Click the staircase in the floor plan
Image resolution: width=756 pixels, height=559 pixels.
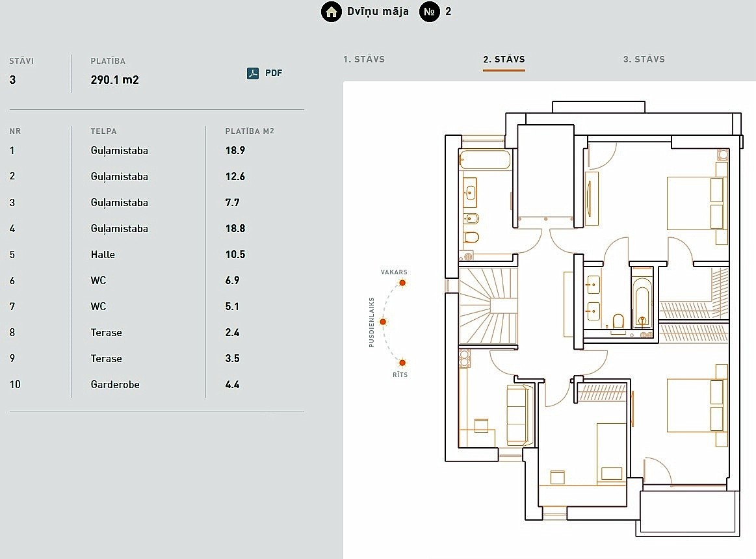(489, 307)
